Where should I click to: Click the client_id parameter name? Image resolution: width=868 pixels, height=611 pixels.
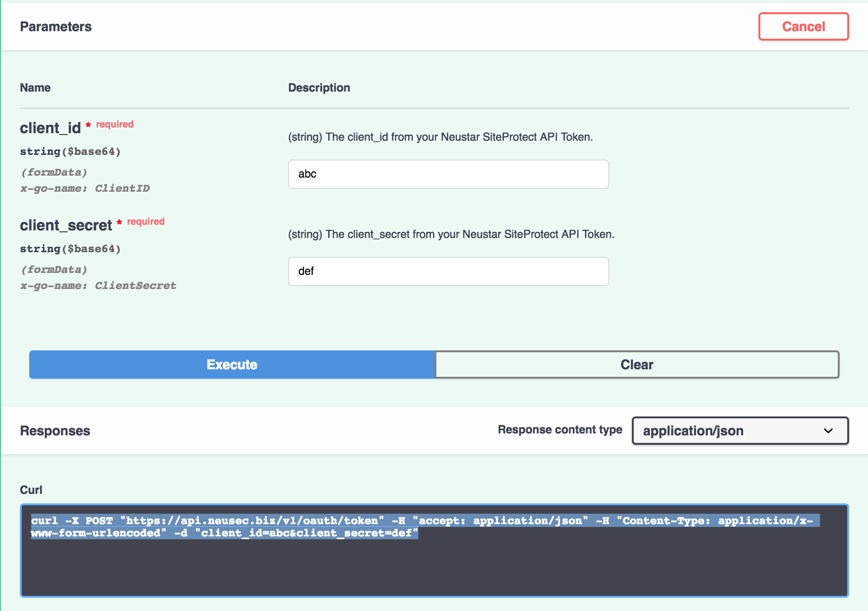[50, 128]
